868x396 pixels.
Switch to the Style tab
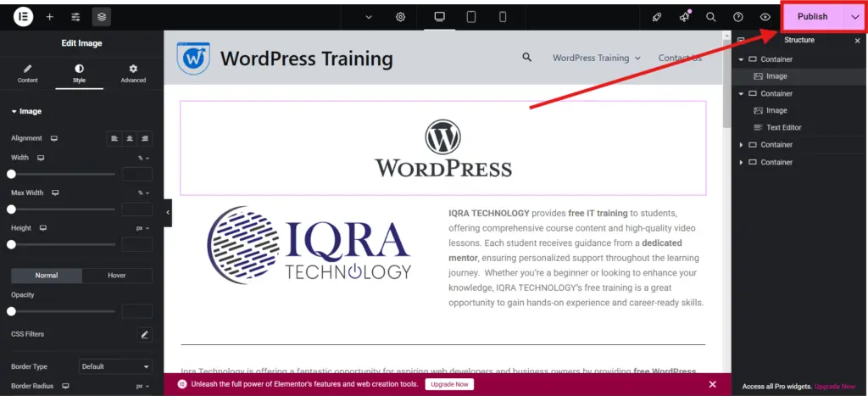(x=79, y=74)
